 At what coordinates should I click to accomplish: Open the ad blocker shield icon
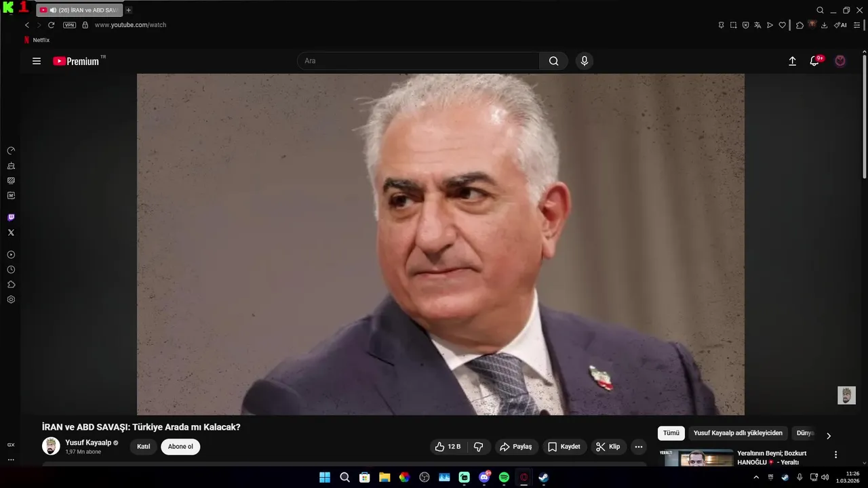pyautogui.click(x=745, y=25)
